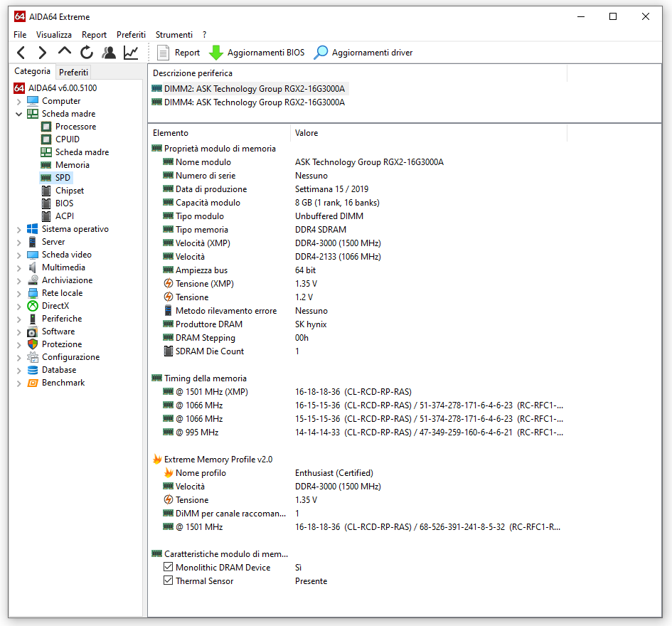Open the Visualizza menu
The height and width of the screenshot is (626, 672).
54,35
